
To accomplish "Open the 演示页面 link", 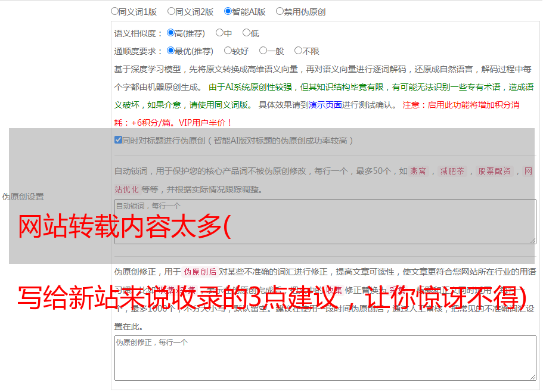I will (325, 105).
